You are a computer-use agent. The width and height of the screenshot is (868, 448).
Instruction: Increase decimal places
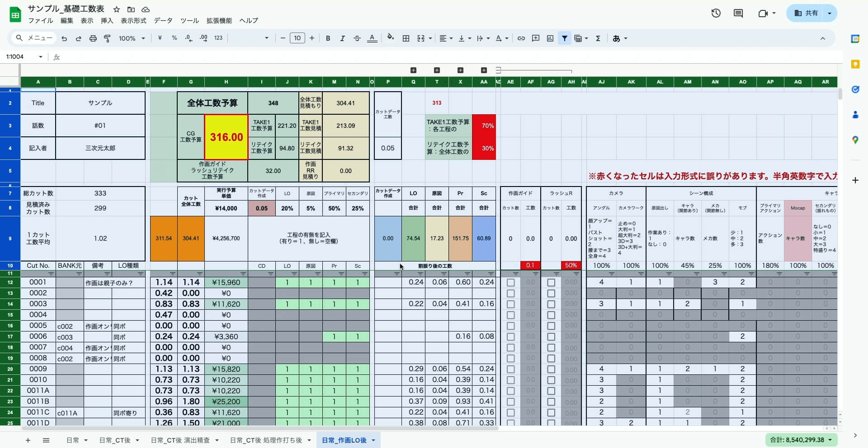(203, 38)
